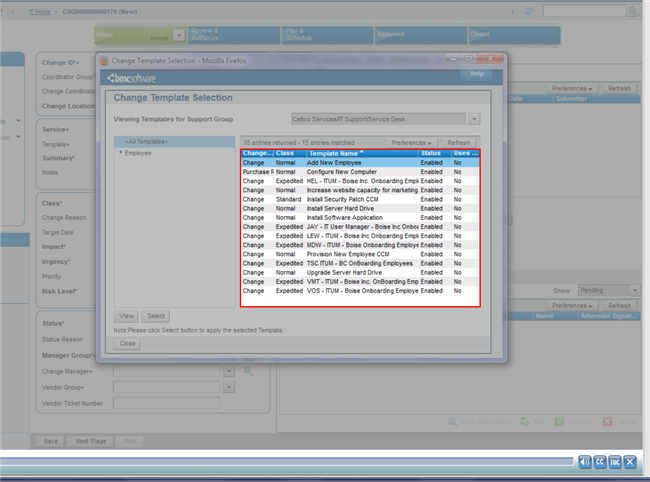The height and width of the screenshot is (482, 650).
Task: Click the search magnifier in top bar
Action: point(633,11)
